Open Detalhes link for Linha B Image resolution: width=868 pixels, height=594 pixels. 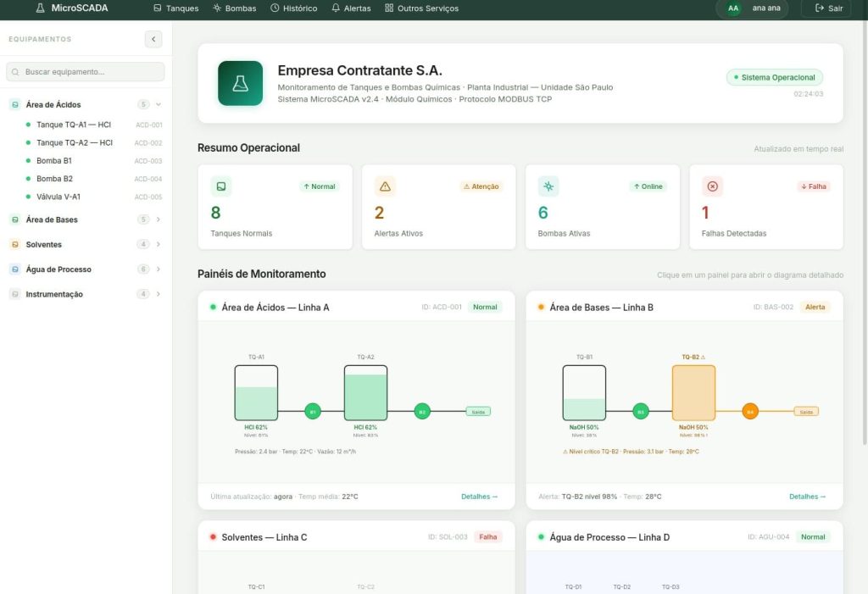807,497
